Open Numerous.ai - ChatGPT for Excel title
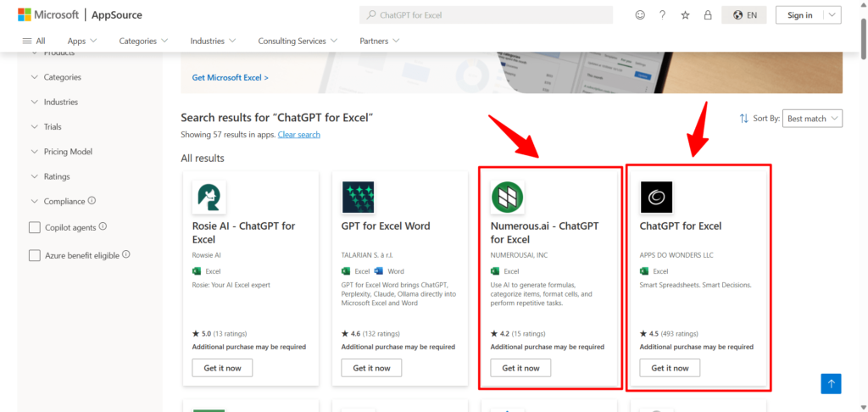The image size is (868, 412). point(545,232)
